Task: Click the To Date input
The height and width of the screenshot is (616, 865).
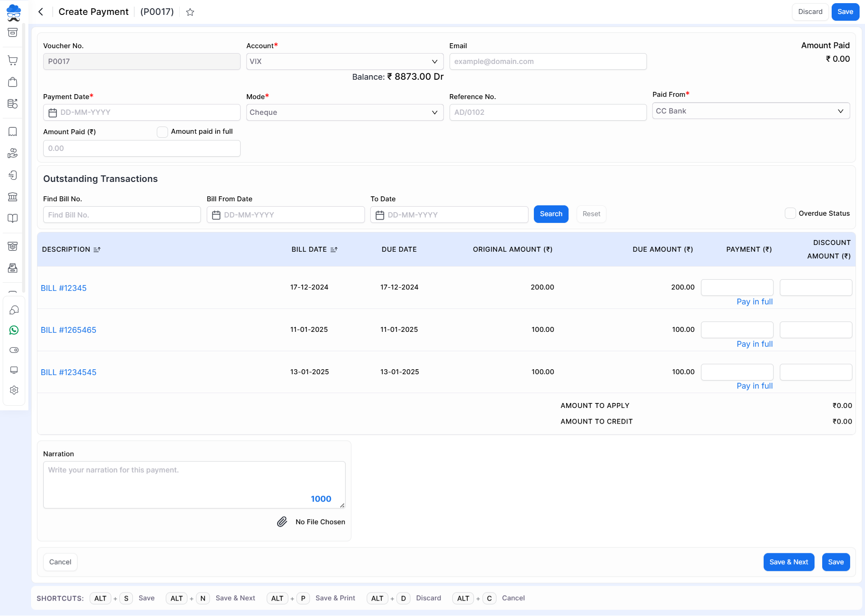Action: 449,215
